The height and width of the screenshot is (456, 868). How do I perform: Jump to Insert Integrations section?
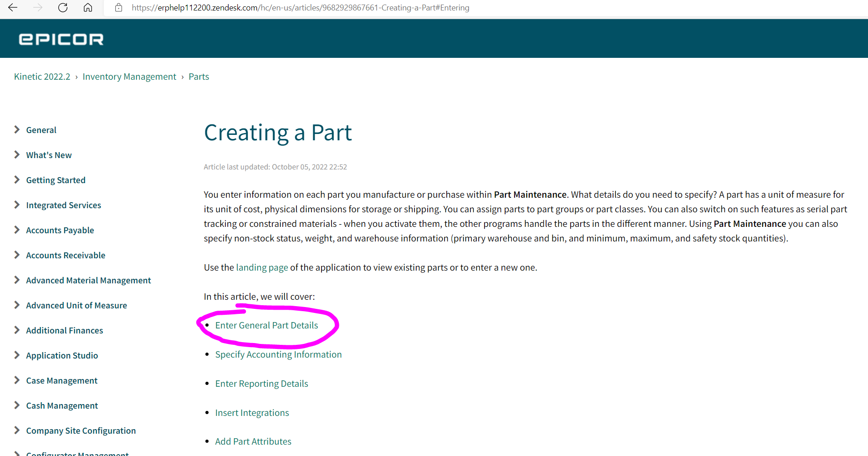point(252,413)
